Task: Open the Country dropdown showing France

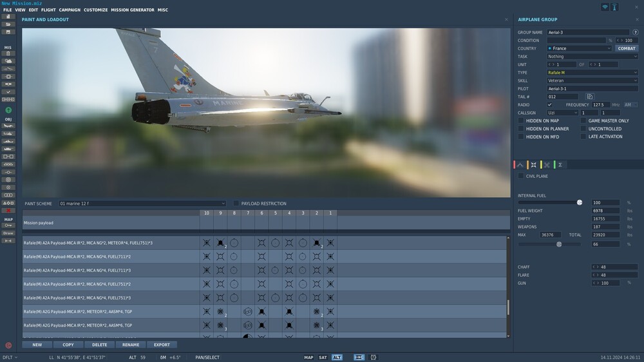Action: [579, 48]
